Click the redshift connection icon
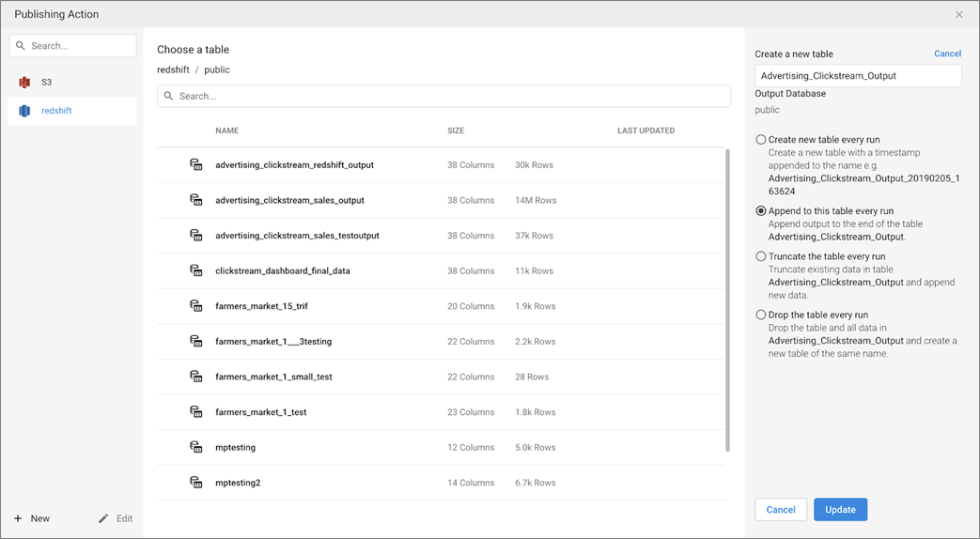 click(24, 111)
